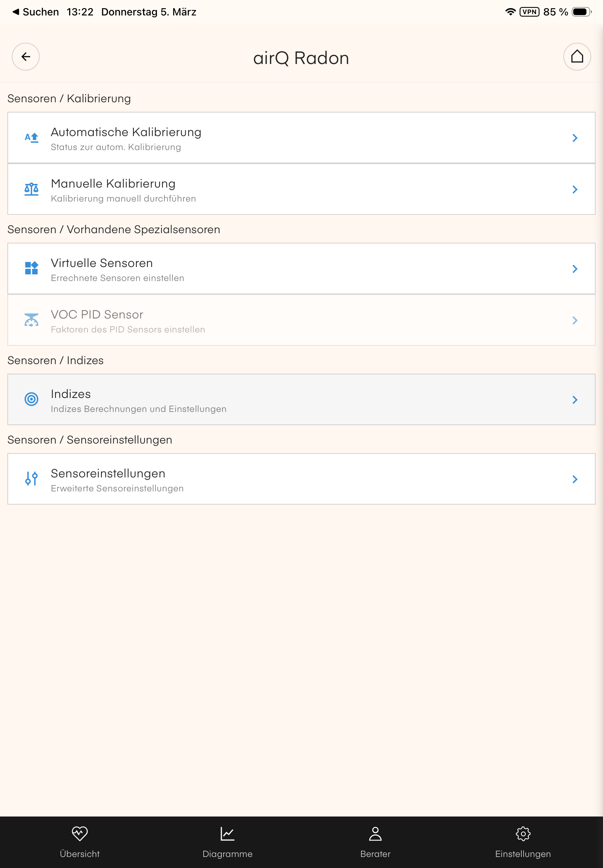Image resolution: width=603 pixels, height=868 pixels.
Task: Click the VOC PID Sensor icon
Action: point(31,320)
